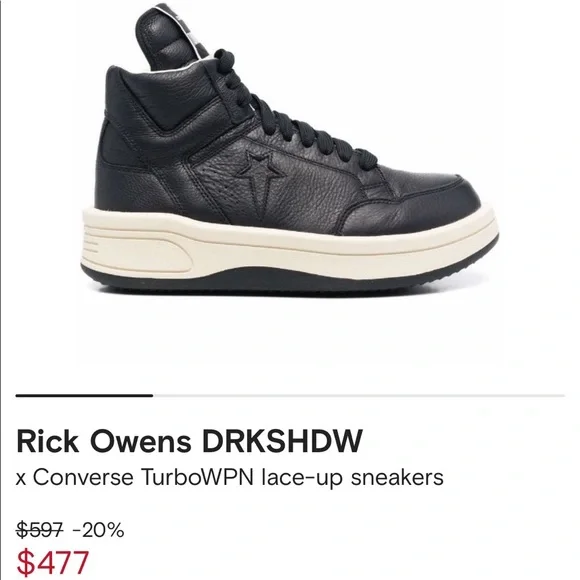580x580 pixels.
Task: Click the crossed-out $597 original price
Action: tap(40, 530)
